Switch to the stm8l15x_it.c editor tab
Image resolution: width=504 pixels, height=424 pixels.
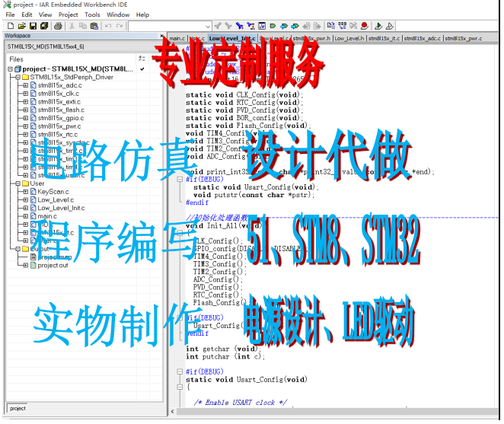pos(384,38)
